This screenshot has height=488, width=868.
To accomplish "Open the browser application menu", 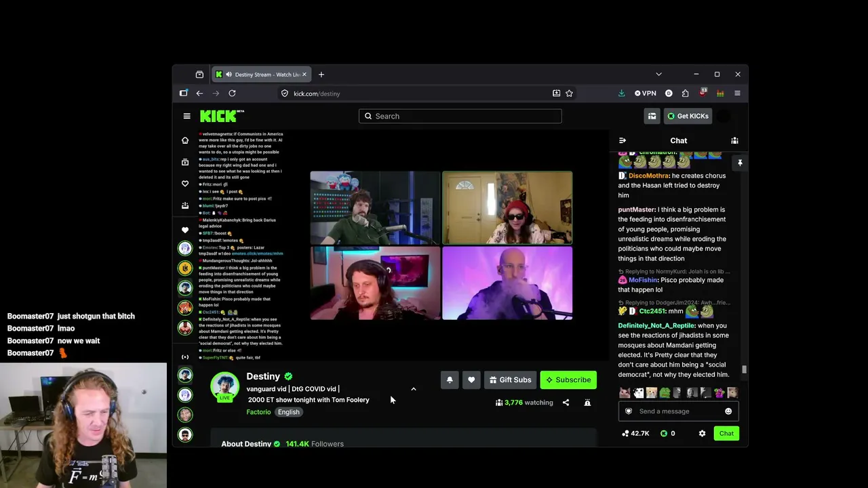I will point(737,94).
